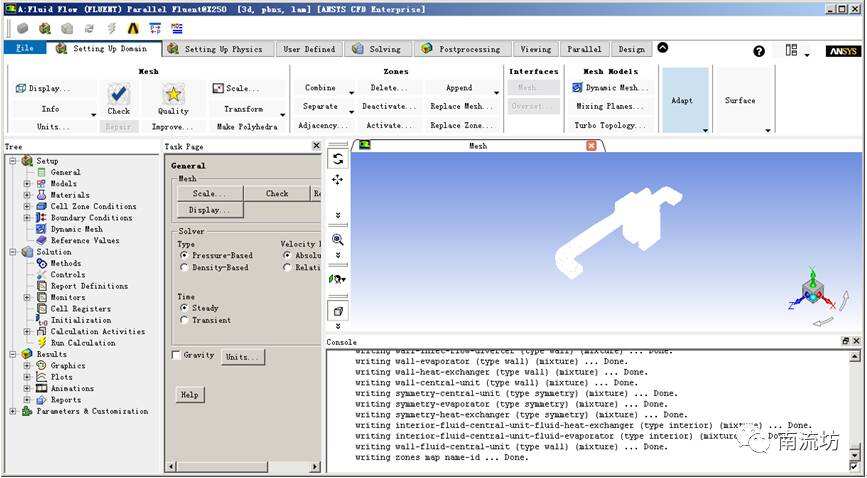The image size is (867, 478).
Task: Click the Units button beside Gravity
Action: click(x=243, y=357)
